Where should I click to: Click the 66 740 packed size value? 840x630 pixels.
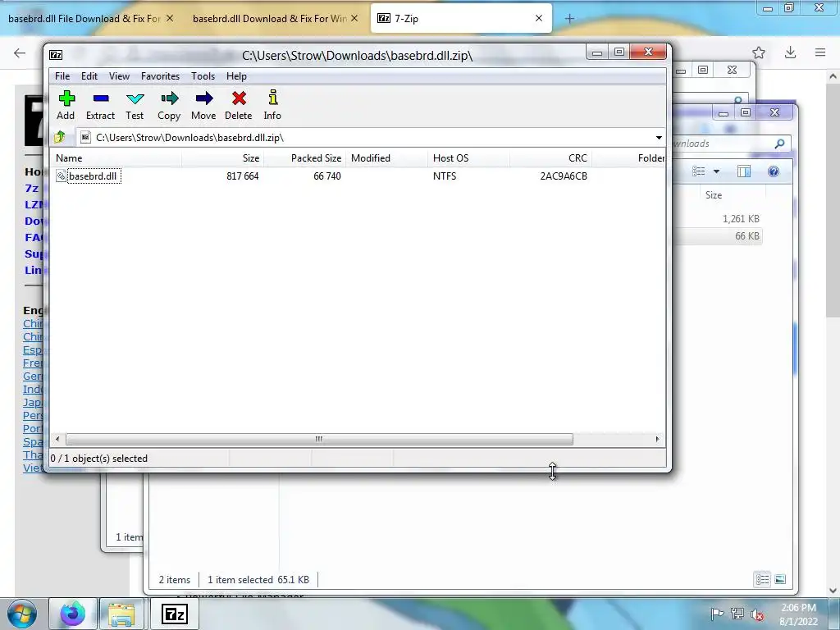point(326,176)
